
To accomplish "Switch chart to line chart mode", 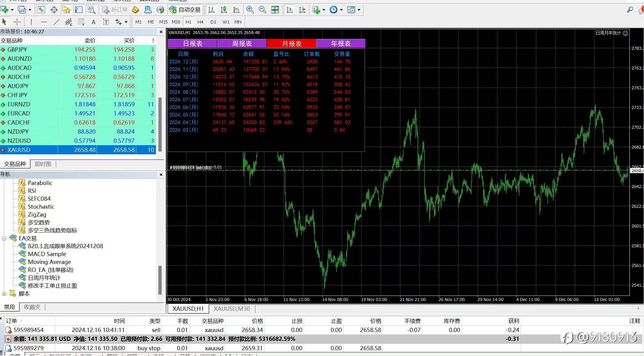I will (x=236, y=10).
